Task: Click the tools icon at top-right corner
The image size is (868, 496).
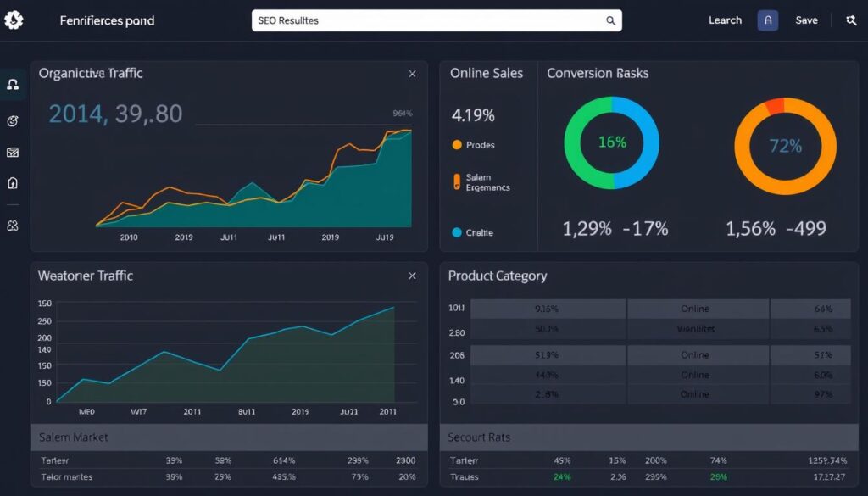Action: pos(851,20)
